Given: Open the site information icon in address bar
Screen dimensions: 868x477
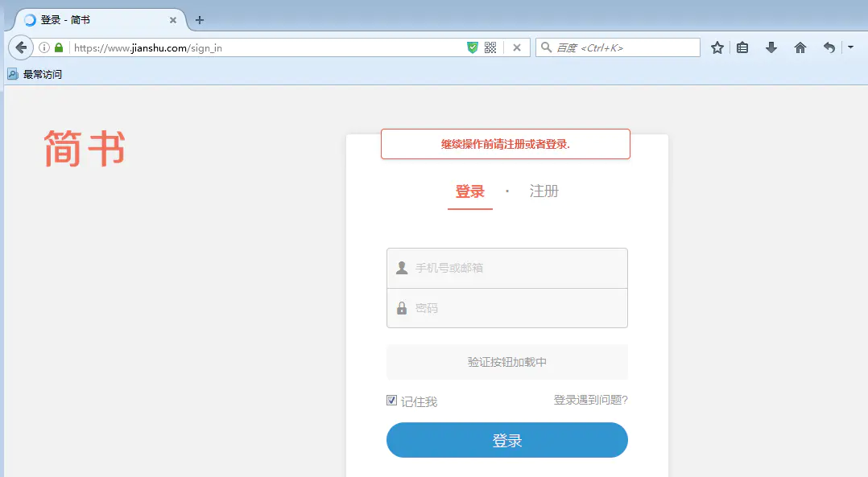Looking at the screenshot, I should click(44, 47).
